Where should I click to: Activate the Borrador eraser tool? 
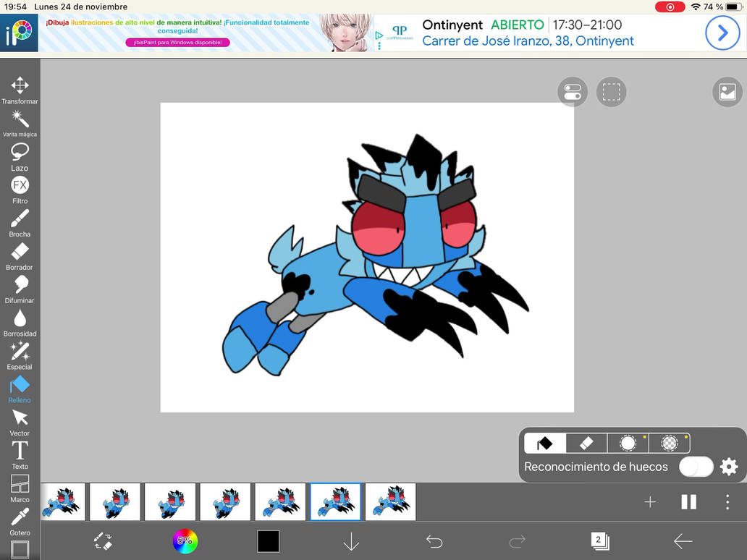[20, 256]
